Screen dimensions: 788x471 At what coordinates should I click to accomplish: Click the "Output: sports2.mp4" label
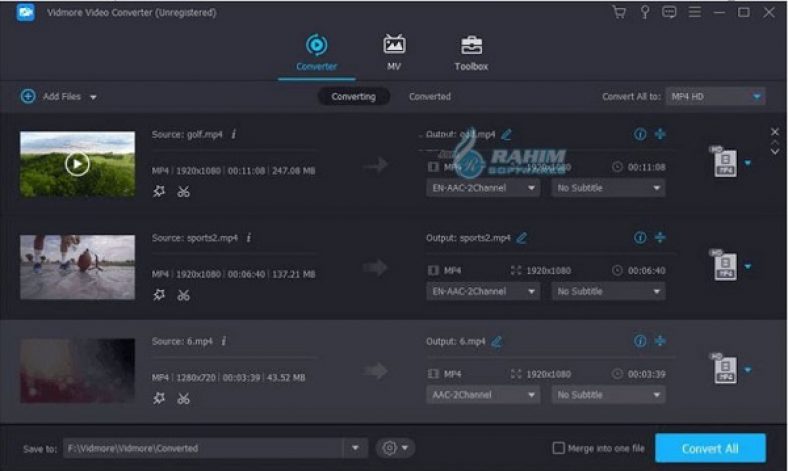(468, 238)
